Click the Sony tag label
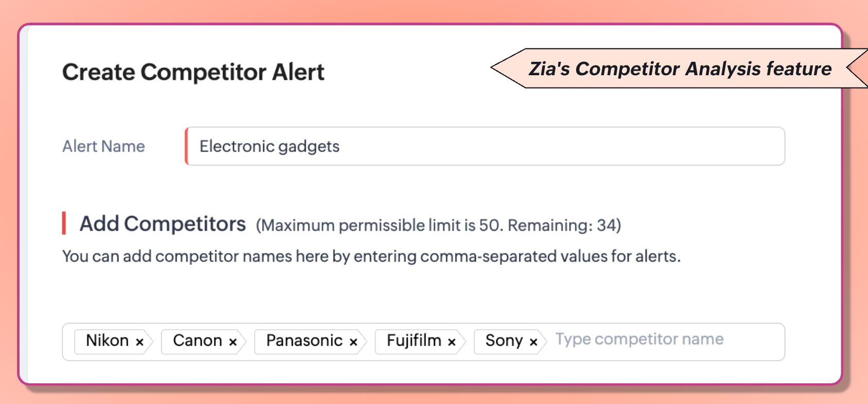The image size is (868, 404). point(504,341)
